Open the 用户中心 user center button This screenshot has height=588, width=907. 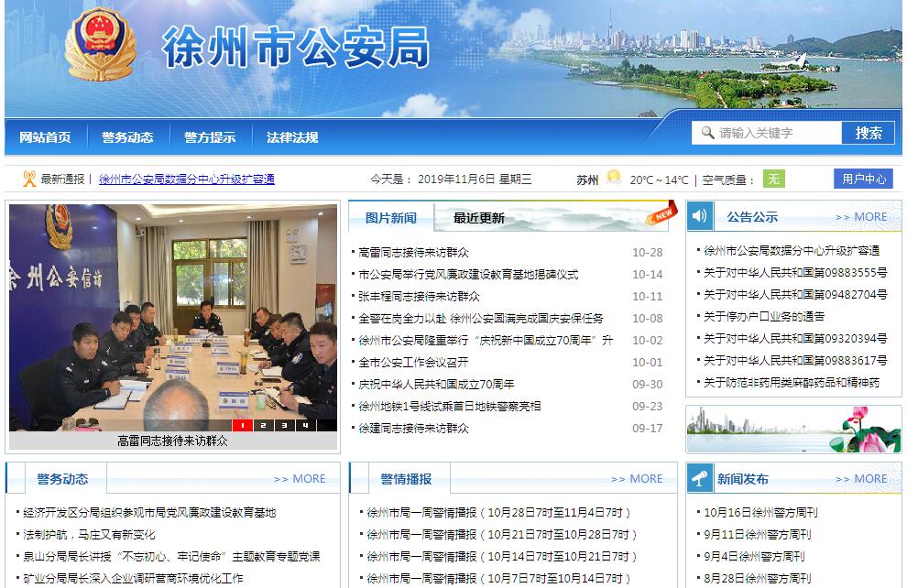[x=863, y=179]
